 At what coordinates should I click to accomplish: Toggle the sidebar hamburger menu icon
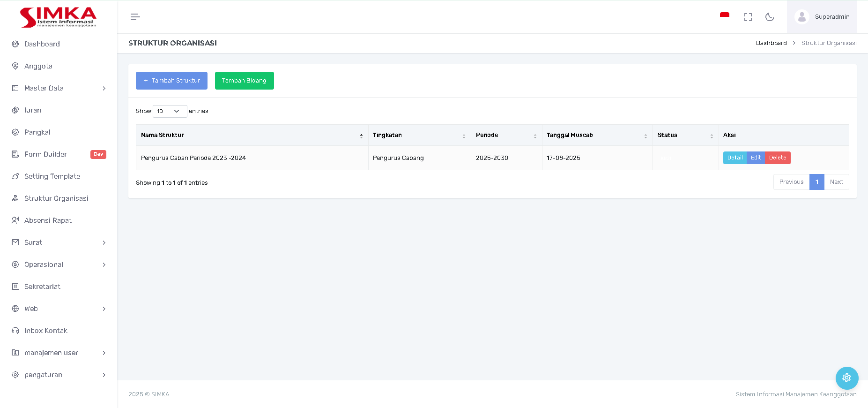(135, 17)
